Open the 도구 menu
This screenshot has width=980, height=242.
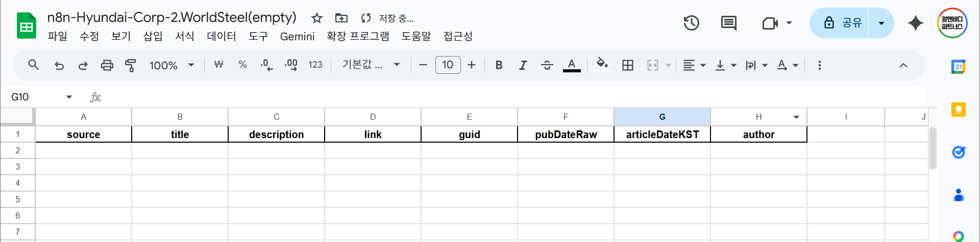click(258, 36)
